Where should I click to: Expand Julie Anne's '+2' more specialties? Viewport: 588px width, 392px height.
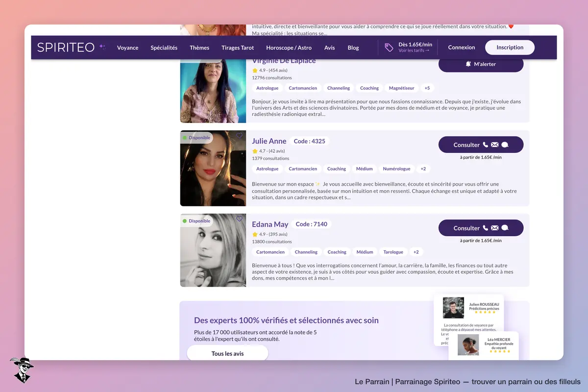click(423, 169)
